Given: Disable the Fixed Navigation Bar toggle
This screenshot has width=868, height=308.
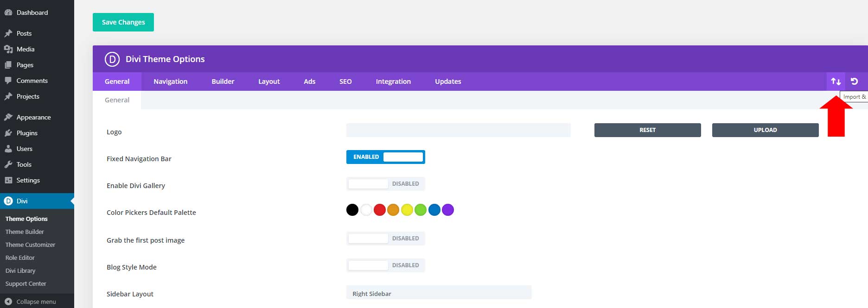Looking at the screenshot, I should tap(386, 157).
